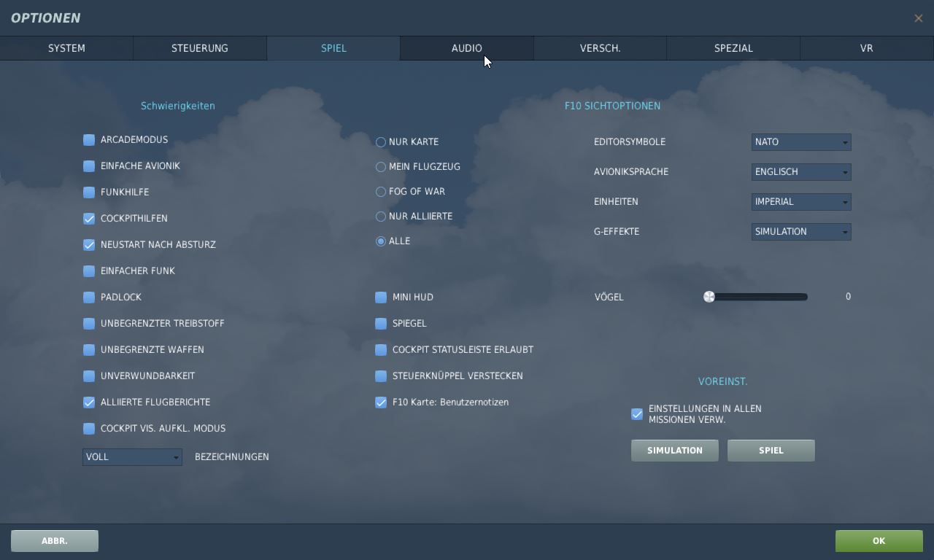
Task: Disable F10 Karte: Benutzernotizen
Action: (x=381, y=402)
